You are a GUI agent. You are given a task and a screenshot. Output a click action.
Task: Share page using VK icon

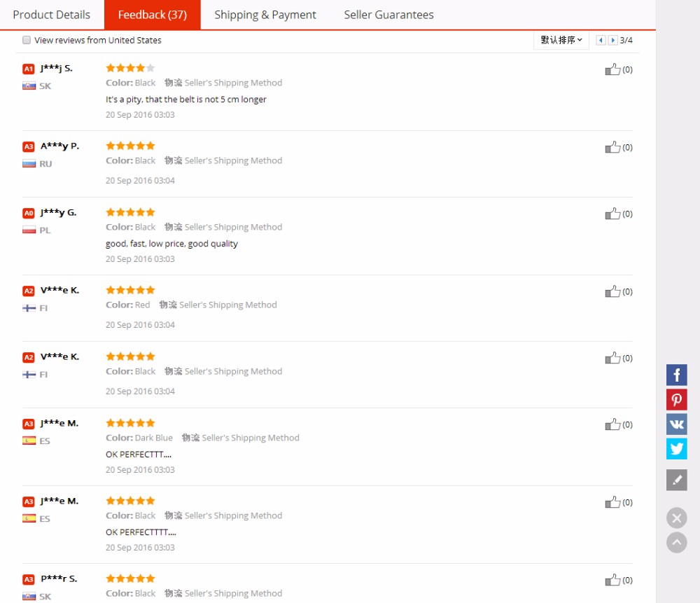click(x=676, y=424)
